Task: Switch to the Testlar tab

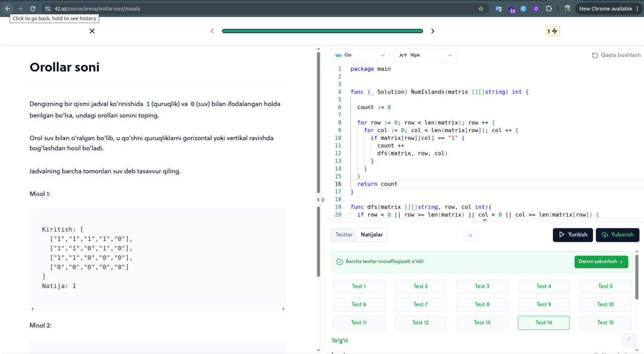Action: [344, 235]
